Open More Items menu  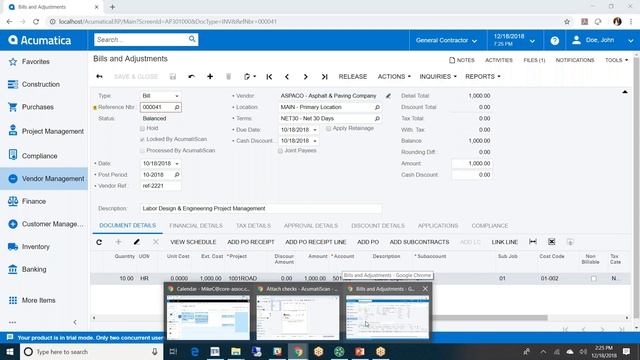coord(38,300)
